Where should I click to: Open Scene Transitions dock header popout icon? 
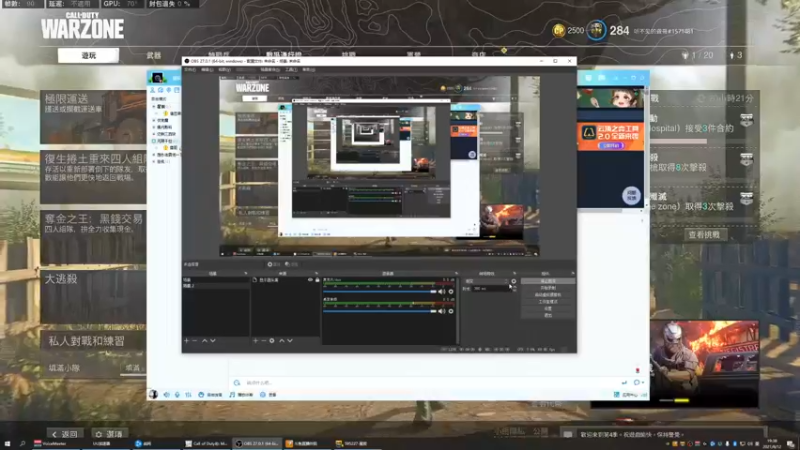click(x=514, y=273)
